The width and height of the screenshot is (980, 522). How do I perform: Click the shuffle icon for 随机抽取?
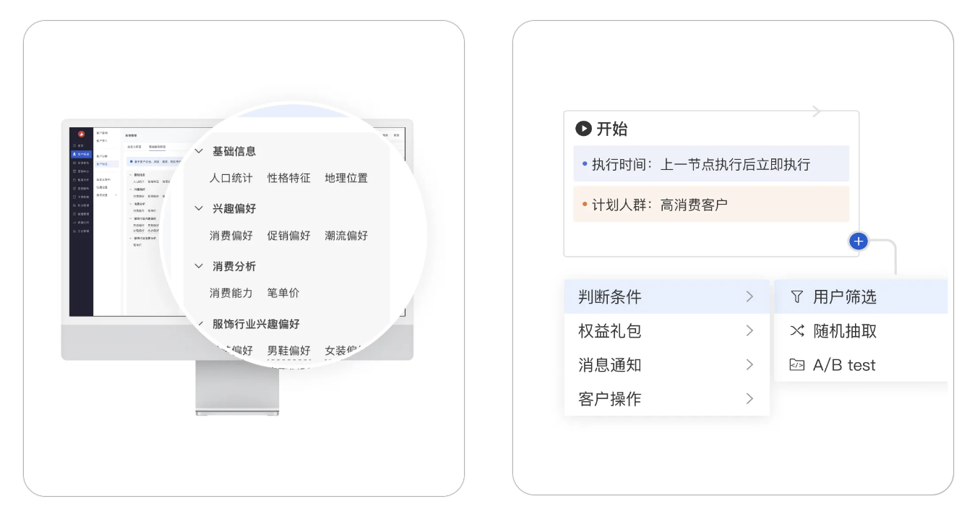tap(796, 331)
